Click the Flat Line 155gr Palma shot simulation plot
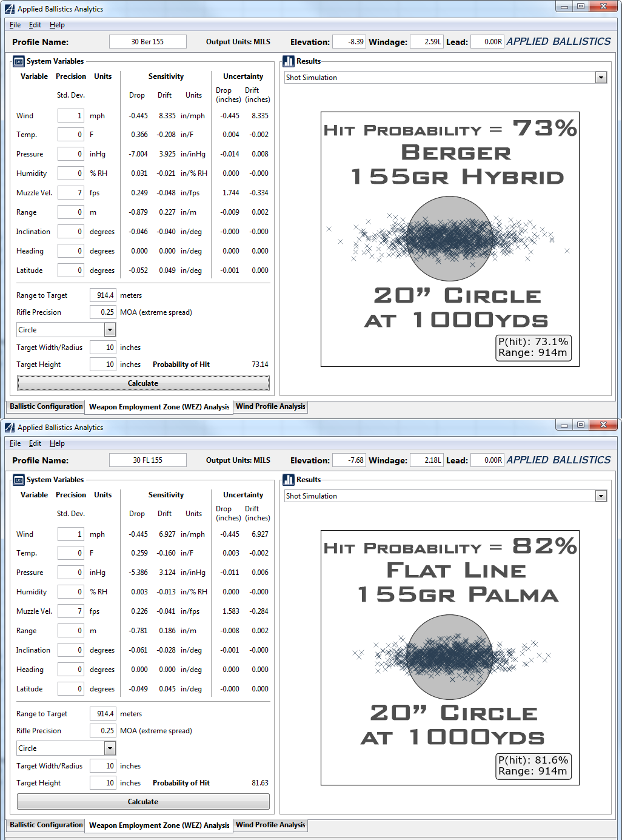The image size is (622, 840). (x=450, y=657)
